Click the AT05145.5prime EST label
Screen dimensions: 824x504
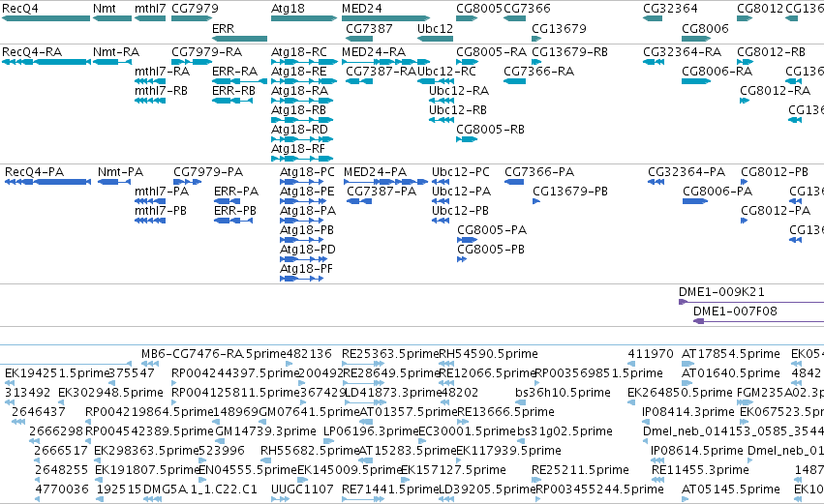[x=730, y=489]
